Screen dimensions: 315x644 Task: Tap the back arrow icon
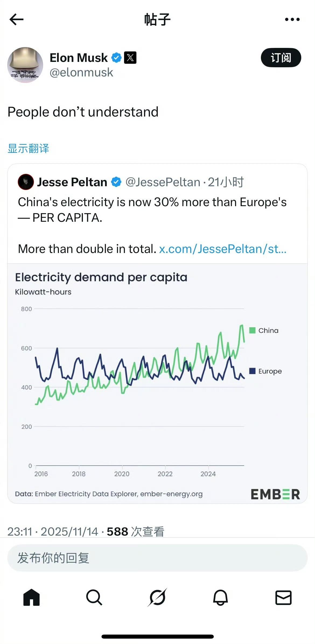tap(16, 19)
